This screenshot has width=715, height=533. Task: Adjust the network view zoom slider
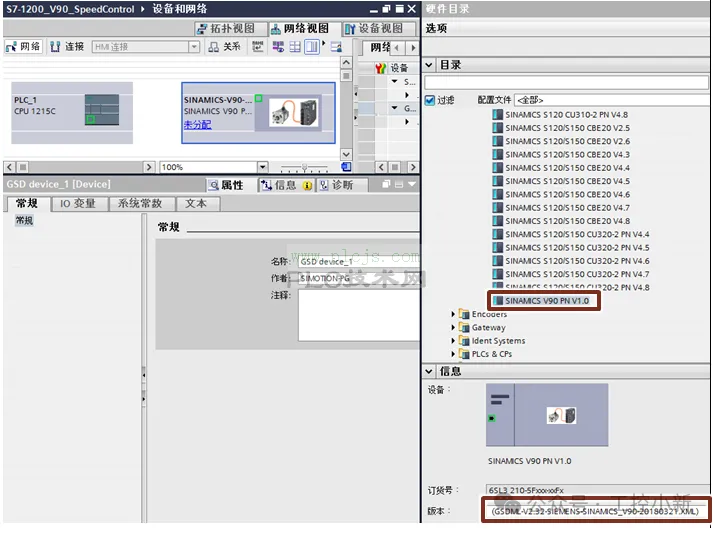point(304,167)
